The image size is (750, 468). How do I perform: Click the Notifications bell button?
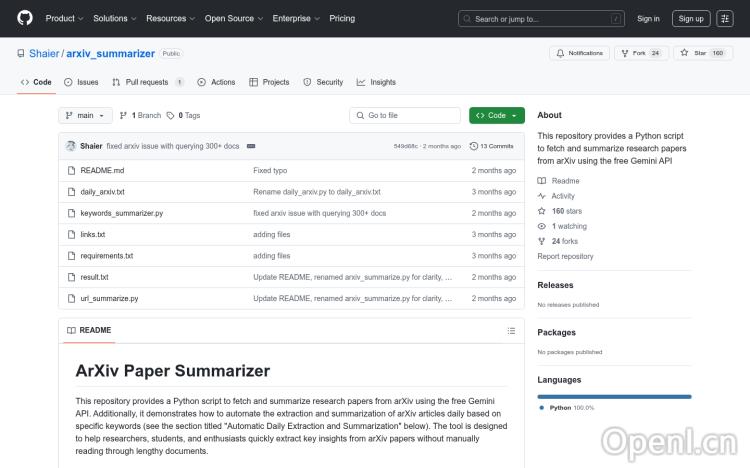click(580, 53)
